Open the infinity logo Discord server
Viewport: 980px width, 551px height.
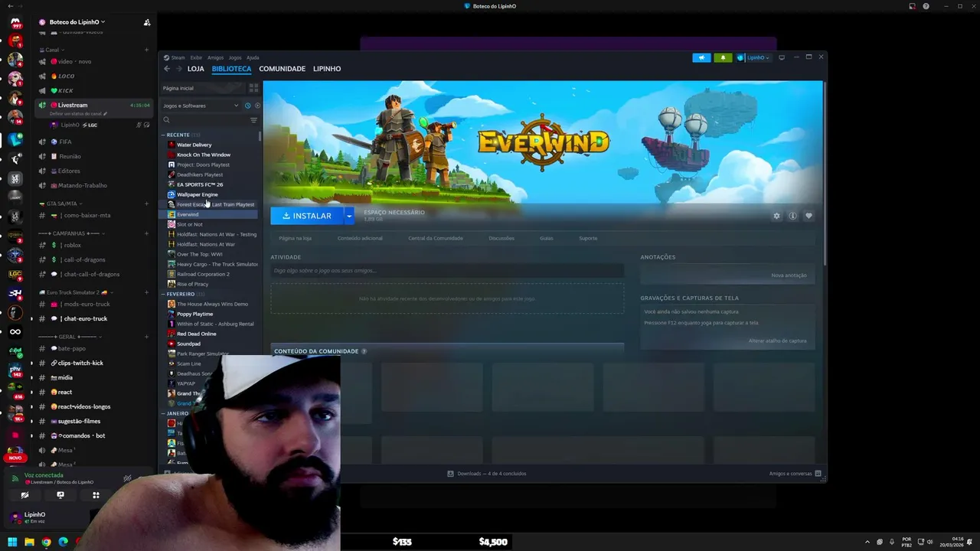click(15, 331)
